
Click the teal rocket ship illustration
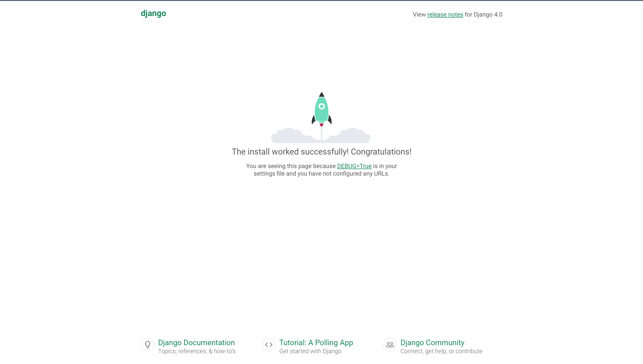[321, 113]
